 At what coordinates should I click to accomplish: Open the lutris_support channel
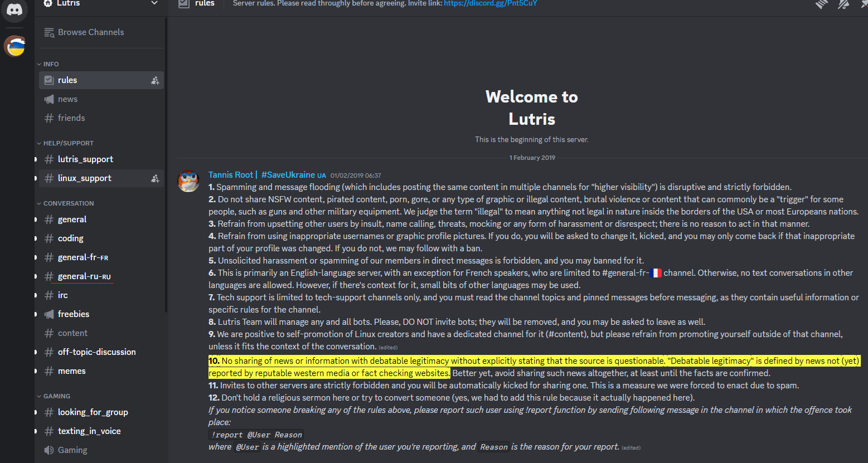(101, 159)
